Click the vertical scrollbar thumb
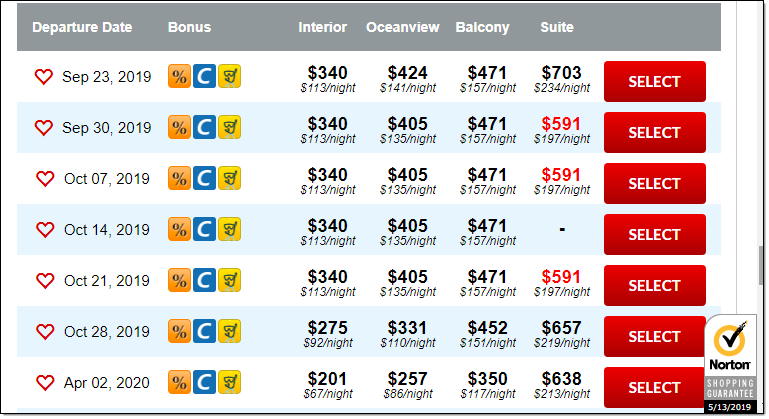This screenshot has width=769, height=419. [762, 265]
